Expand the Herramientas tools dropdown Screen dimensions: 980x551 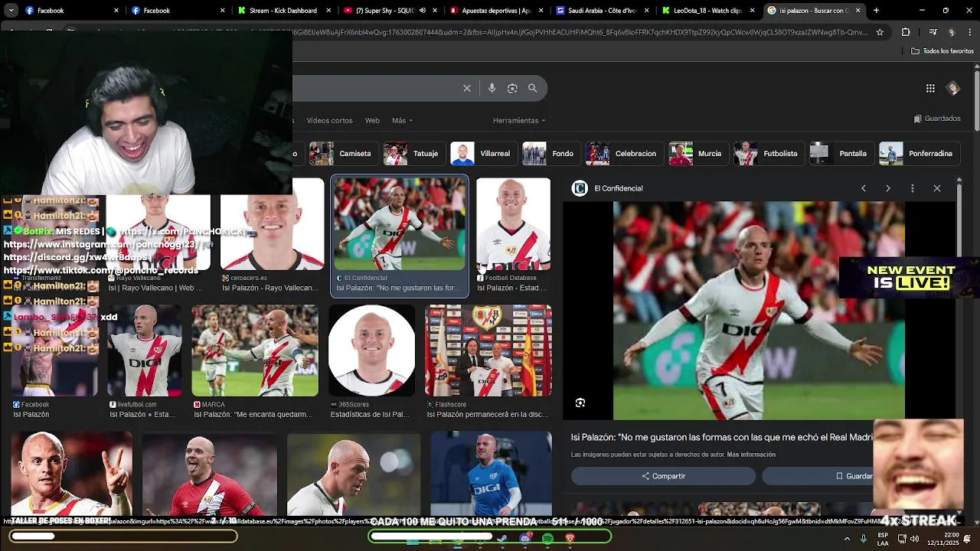(x=519, y=120)
